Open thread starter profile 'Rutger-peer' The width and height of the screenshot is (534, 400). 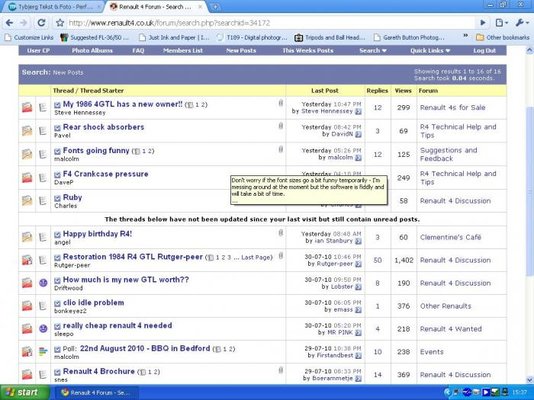click(72, 265)
